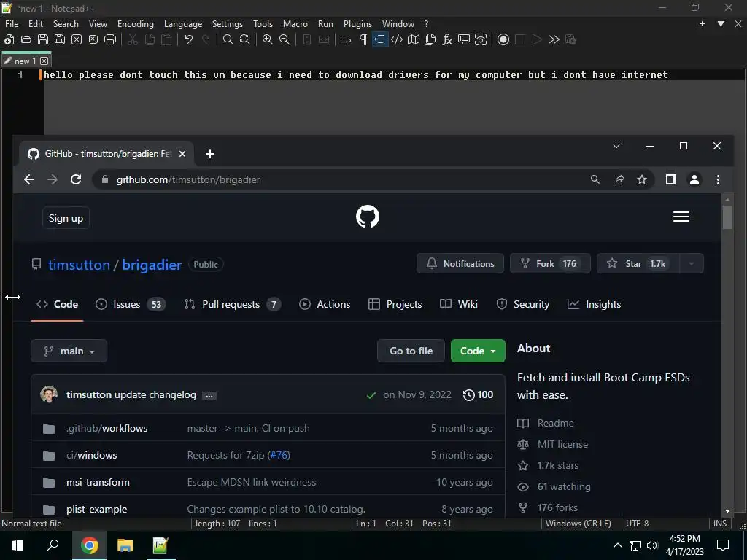Click Open file icon in Notepad++ toolbar
Image resolution: width=747 pixels, height=560 pixels.
pyautogui.click(x=26, y=39)
